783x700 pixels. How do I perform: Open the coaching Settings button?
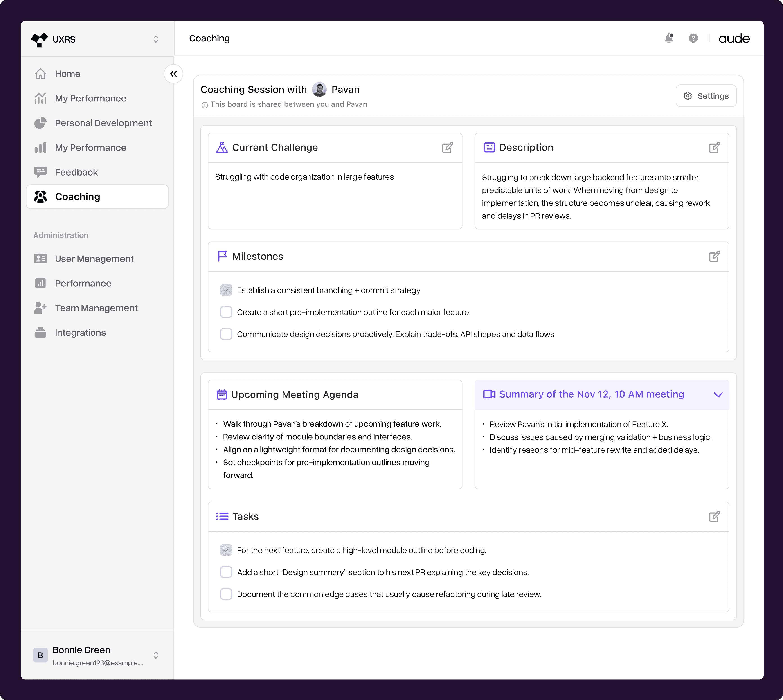pyautogui.click(x=706, y=96)
